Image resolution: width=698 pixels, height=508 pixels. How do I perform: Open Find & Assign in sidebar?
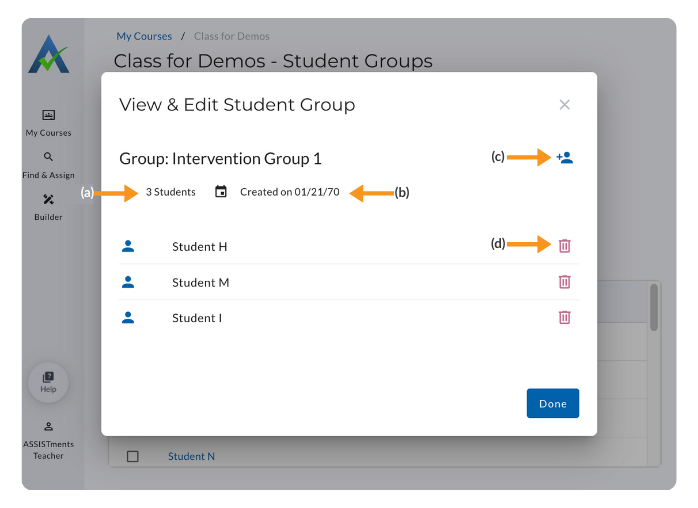point(48,164)
